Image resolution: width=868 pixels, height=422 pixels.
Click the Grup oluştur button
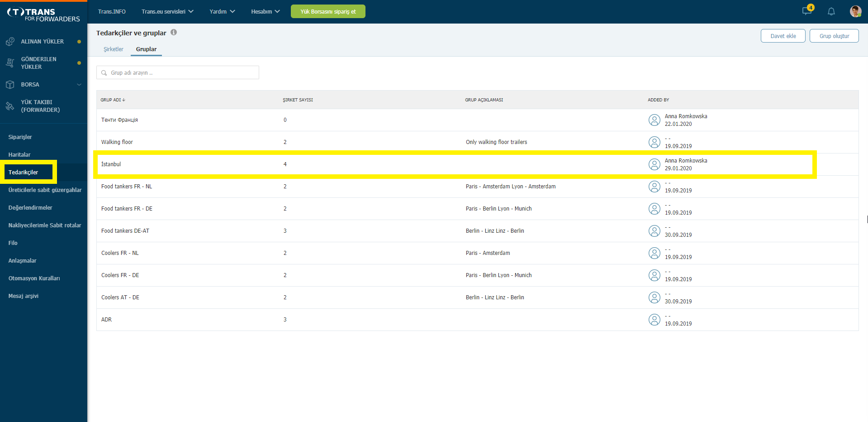(834, 36)
